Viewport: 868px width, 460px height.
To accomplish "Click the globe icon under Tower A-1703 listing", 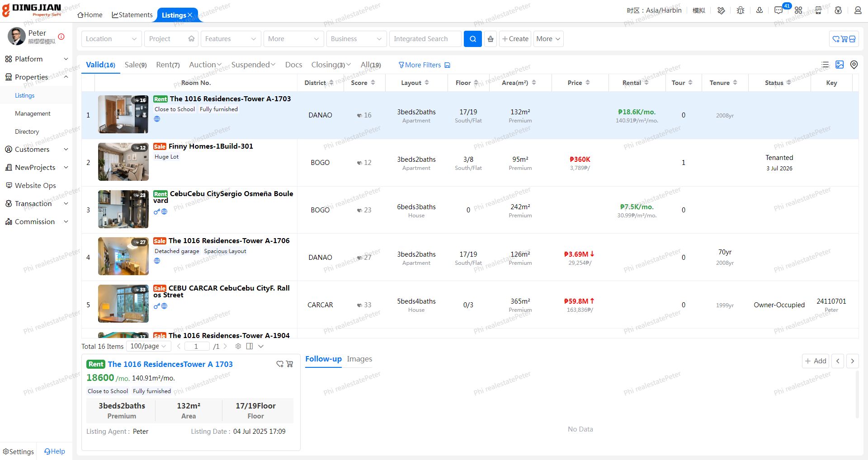I will pyautogui.click(x=157, y=119).
